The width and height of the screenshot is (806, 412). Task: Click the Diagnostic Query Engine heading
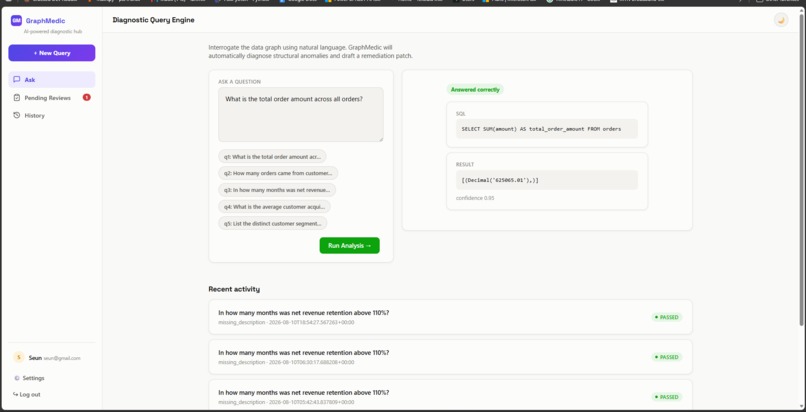point(154,20)
